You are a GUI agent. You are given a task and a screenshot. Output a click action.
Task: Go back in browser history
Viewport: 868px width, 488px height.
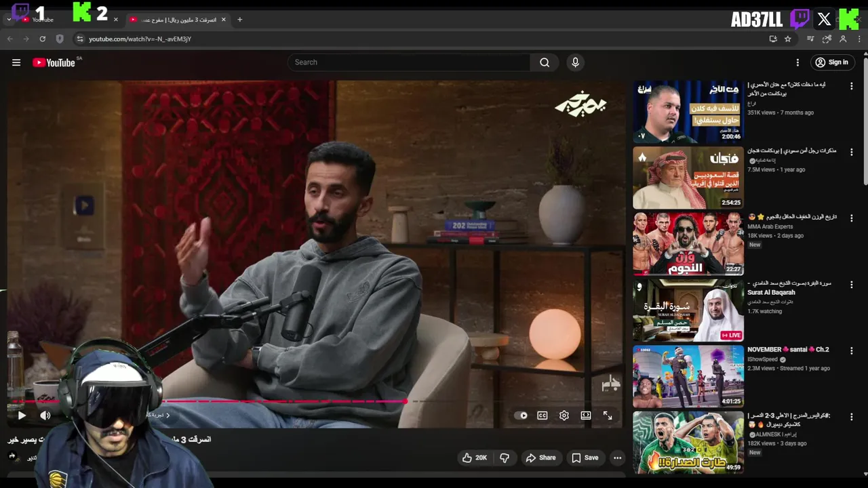coord(10,39)
